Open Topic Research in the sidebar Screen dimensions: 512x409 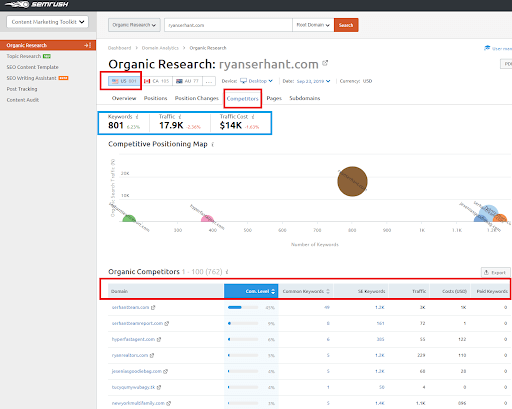[x=24, y=56]
